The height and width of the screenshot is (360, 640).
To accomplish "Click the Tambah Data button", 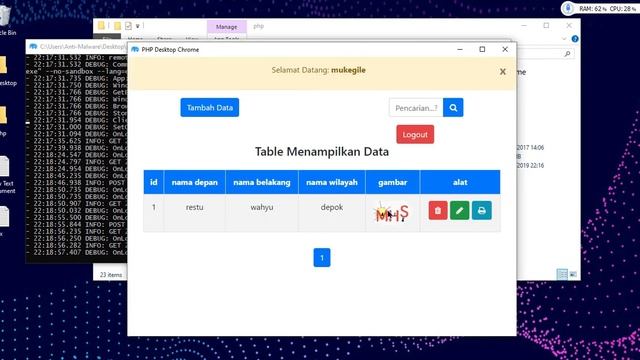I will click(x=210, y=108).
